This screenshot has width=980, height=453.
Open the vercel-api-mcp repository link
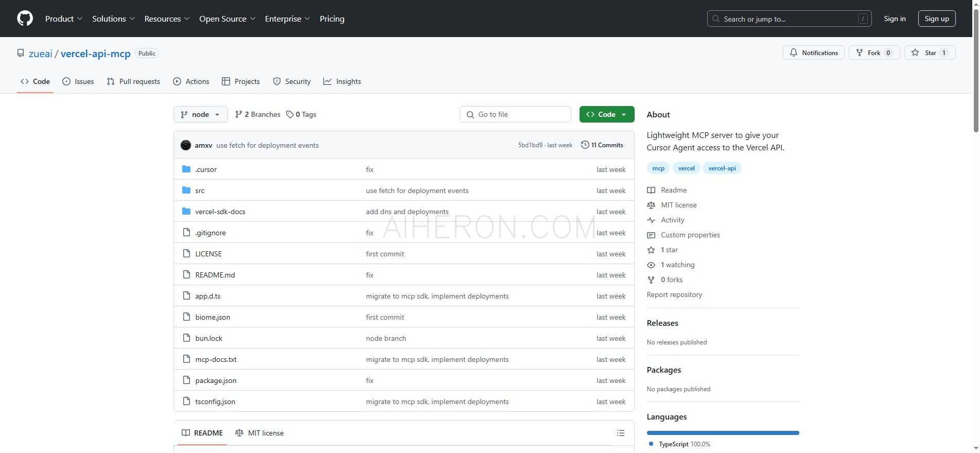pyautogui.click(x=96, y=54)
